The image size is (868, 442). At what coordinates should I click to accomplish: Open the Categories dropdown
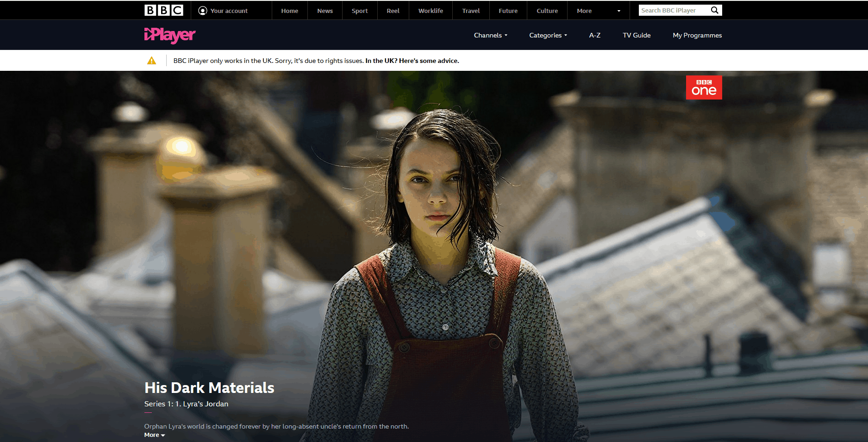[x=548, y=35]
